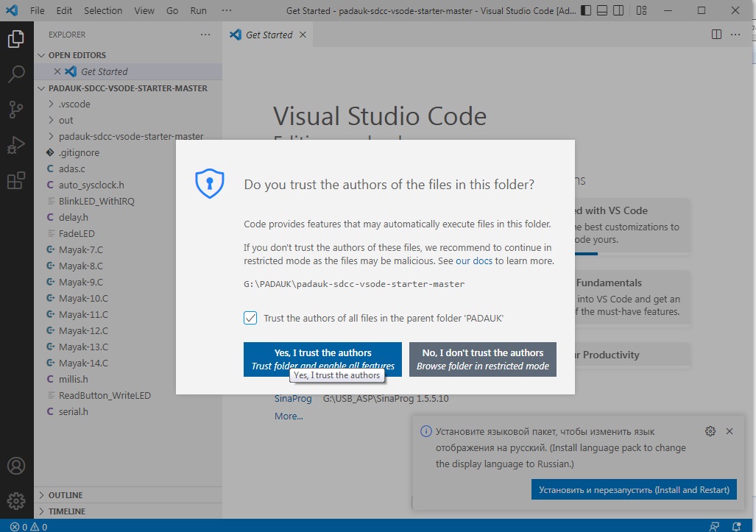Click No, I don't trust the authors
Viewport: 756px width, 532px height.
pos(482,359)
